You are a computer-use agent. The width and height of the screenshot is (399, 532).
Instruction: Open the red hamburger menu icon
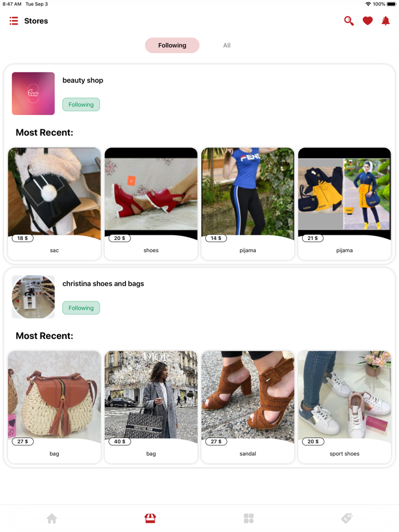point(14,21)
